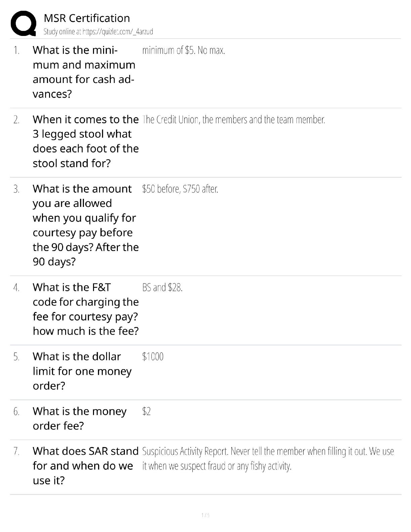Viewport: 411px width, 532px height.
Task: Select the money order dollar limit question
Action: tap(82, 371)
